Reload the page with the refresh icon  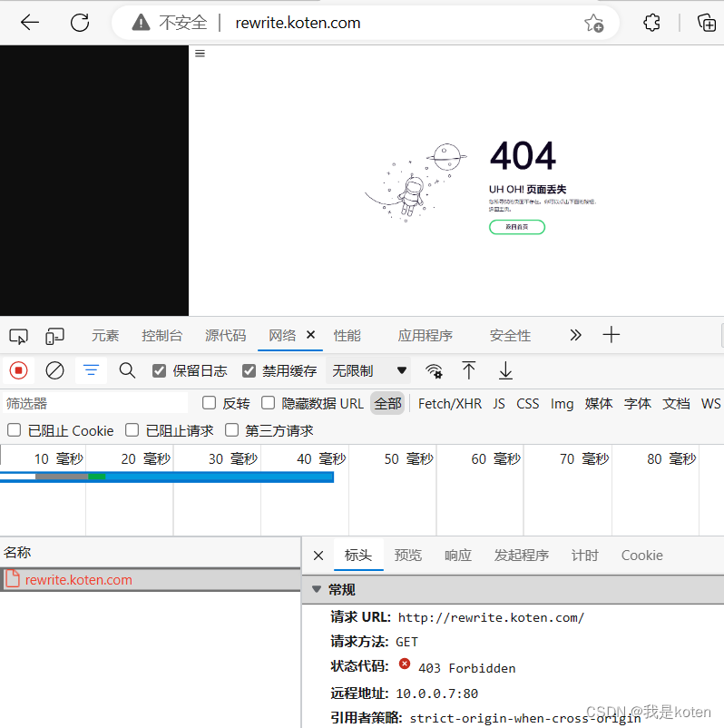click(80, 23)
